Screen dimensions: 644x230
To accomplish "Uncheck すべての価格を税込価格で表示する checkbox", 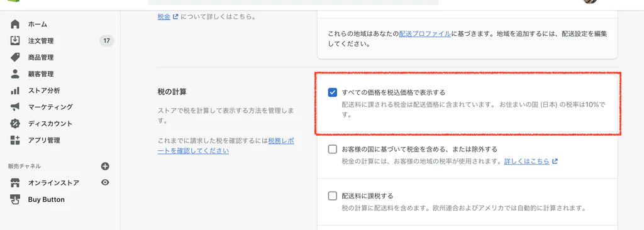I will point(333,92).
